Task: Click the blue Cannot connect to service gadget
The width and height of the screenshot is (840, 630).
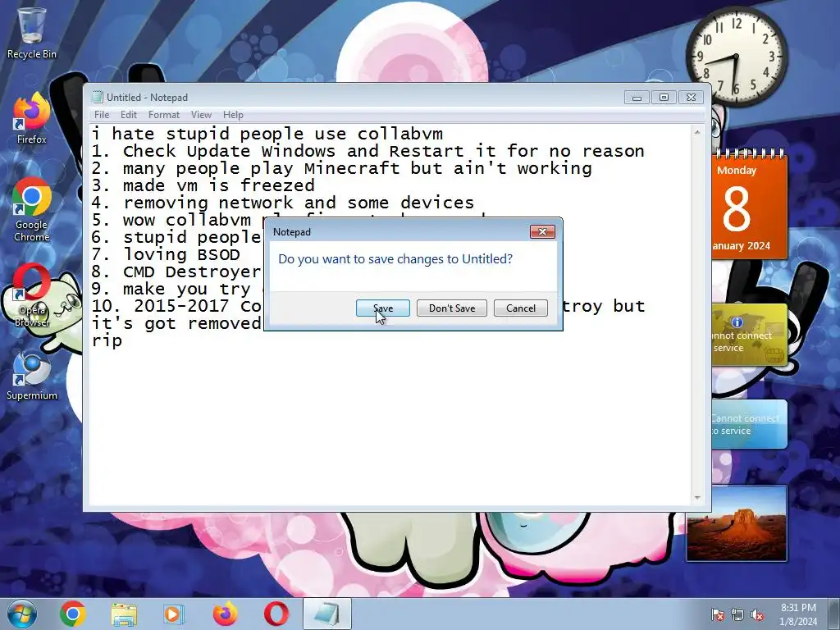Action: [749, 424]
